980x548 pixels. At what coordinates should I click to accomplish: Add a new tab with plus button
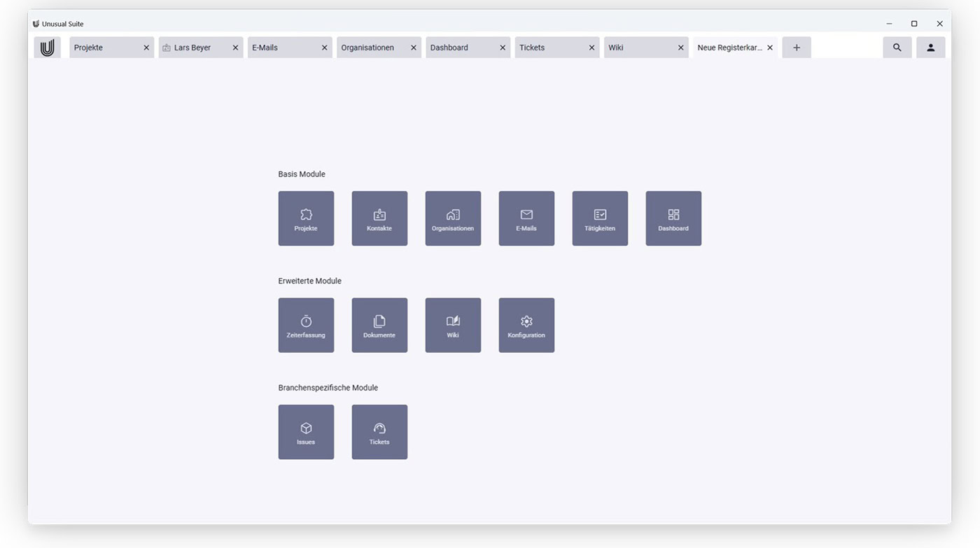tap(796, 48)
